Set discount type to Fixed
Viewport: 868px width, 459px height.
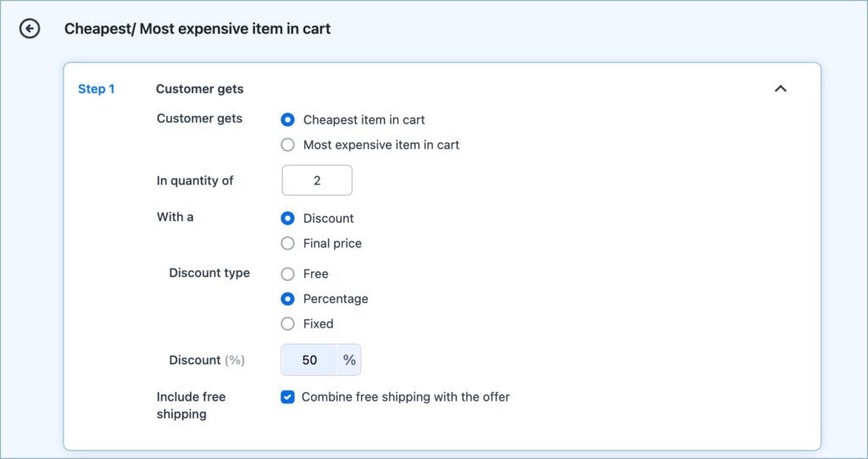point(287,324)
